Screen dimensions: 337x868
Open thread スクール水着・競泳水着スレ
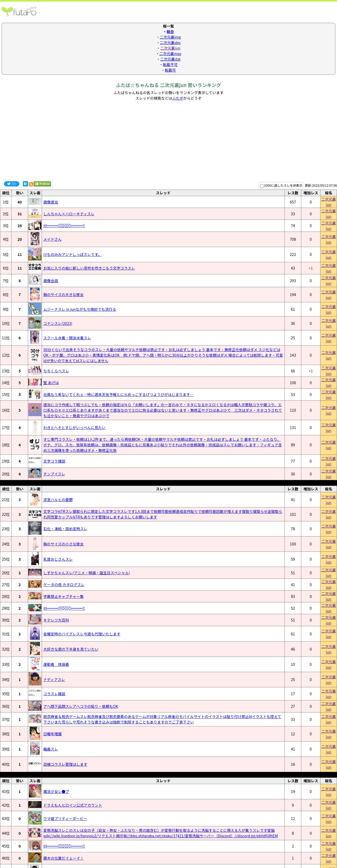point(67,338)
